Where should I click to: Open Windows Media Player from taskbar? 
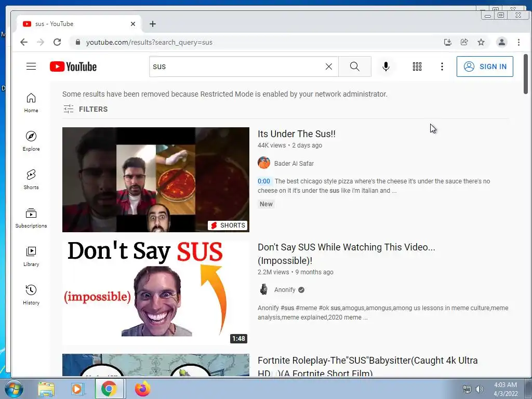[77, 389]
